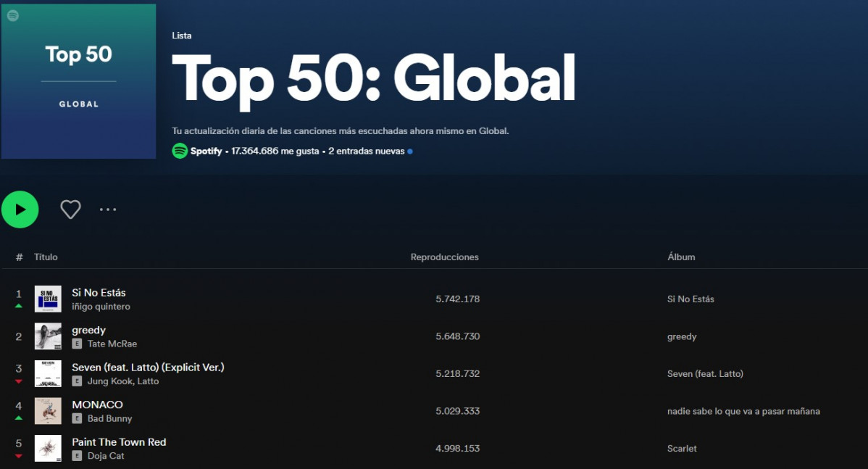Image resolution: width=868 pixels, height=469 pixels.
Task: Click the playlist description about canciones más escuchadas
Action: (x=341, y=131)
